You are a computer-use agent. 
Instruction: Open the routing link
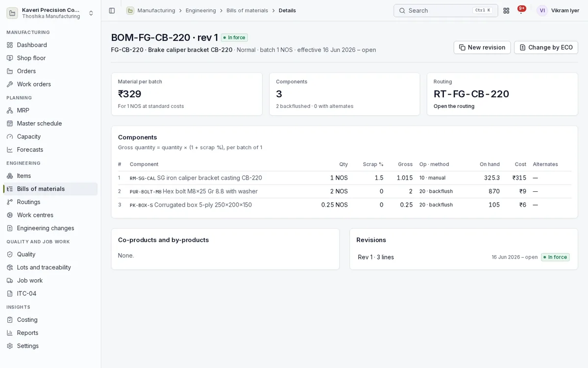[454, 106]
